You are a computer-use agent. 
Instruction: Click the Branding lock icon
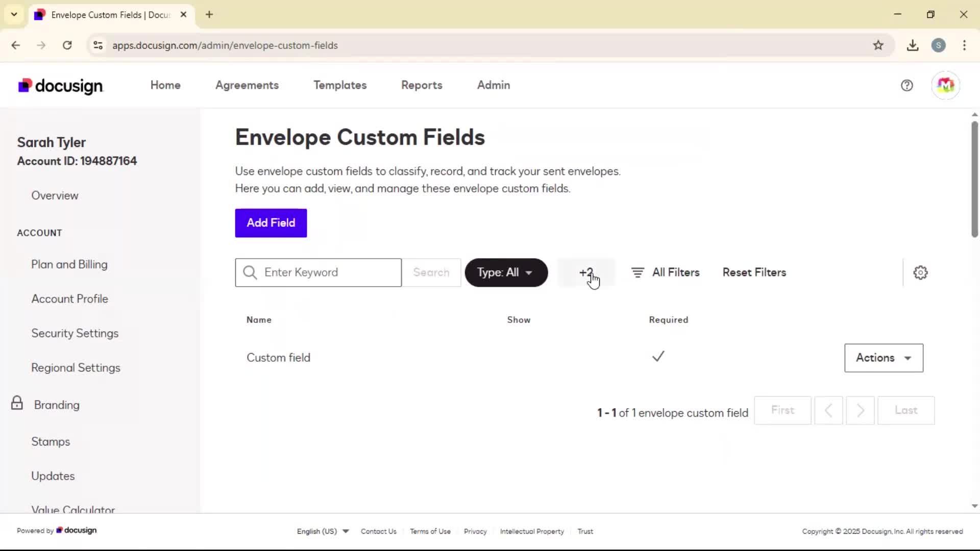click(17, 403)
